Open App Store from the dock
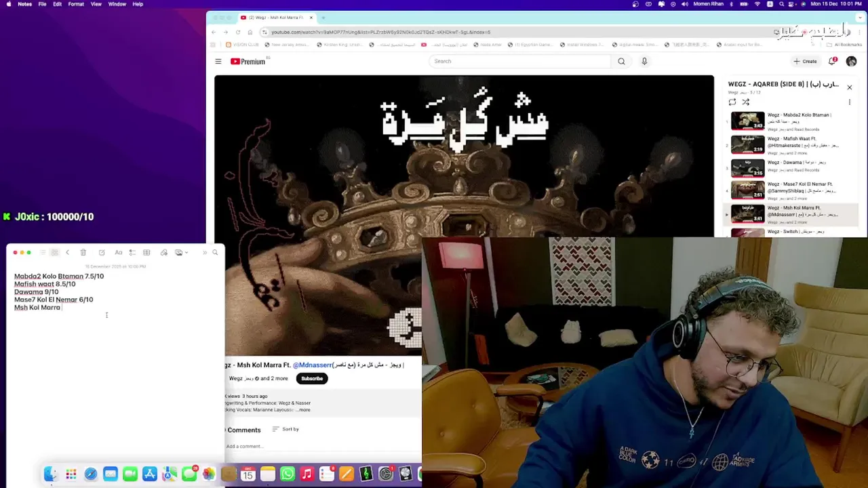Viewport: 868px width, 488px height. 149,474
